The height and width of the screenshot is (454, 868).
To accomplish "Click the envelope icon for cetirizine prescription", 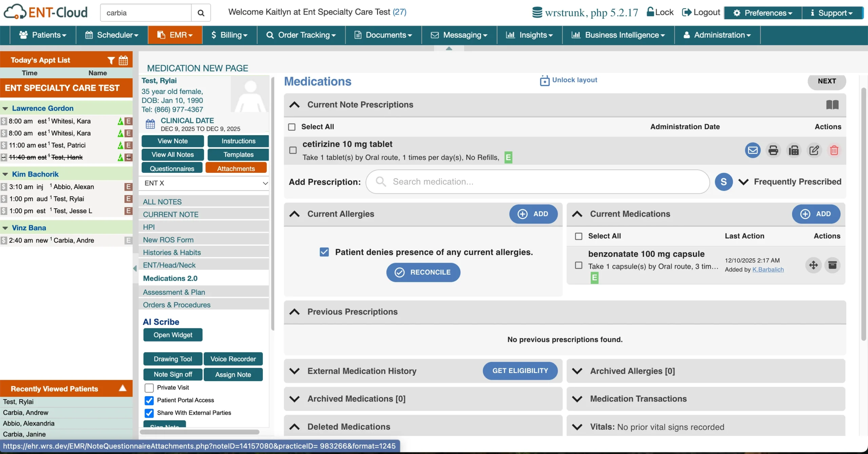I will (752, 150).
